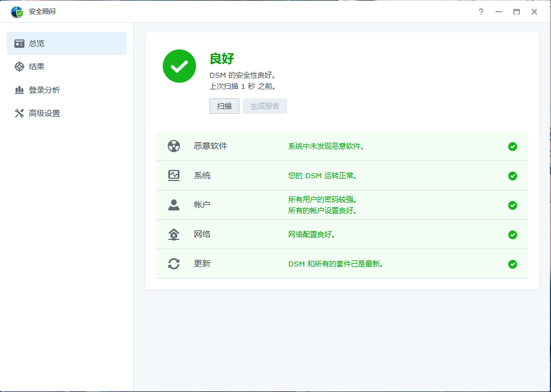Click the 恶意软件 radiation icon
Screen dimensions: 551x392
point(174,146)
